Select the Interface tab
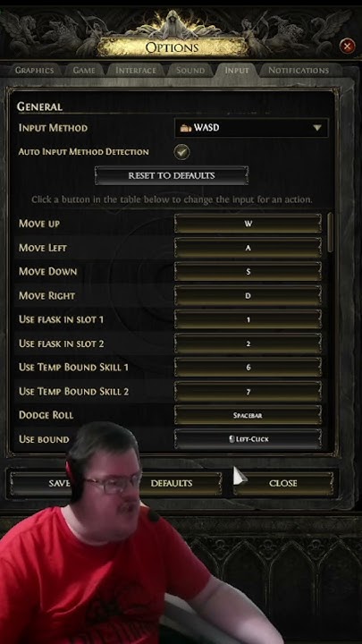The image size is (362, 644). pos(136,71)
